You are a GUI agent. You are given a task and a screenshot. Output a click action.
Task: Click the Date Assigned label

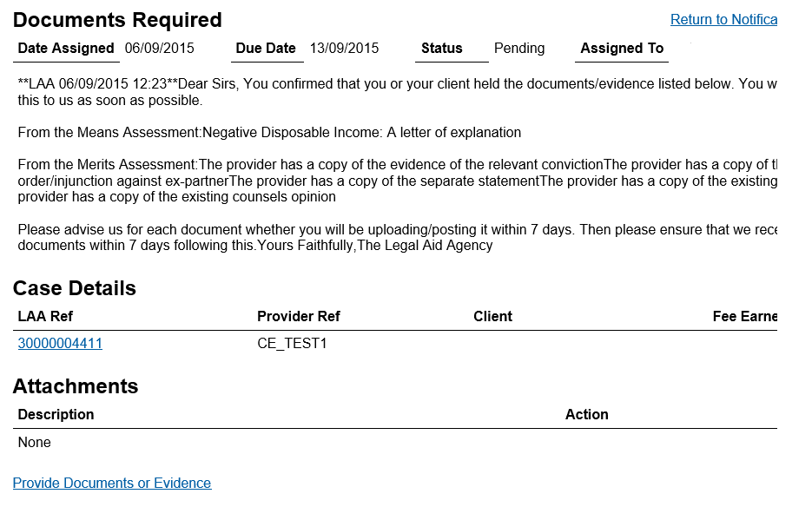(x=66, y=49)
